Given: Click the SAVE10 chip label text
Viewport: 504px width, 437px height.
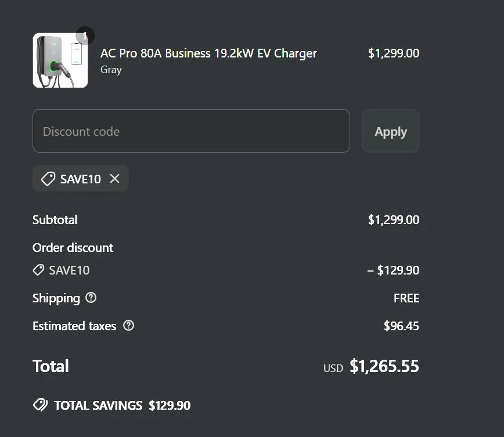Looking at the screenshot, I should (x=80, y=179).
